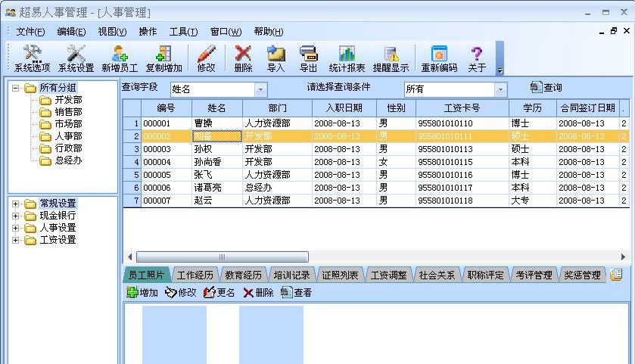Viewport: 635px width, 364px height.
Task: Click 增加 in the photo panel toolbar
Action: [x=143, y=293]
